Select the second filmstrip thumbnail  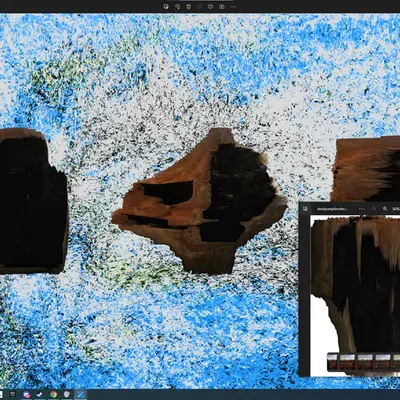(347, 362)
